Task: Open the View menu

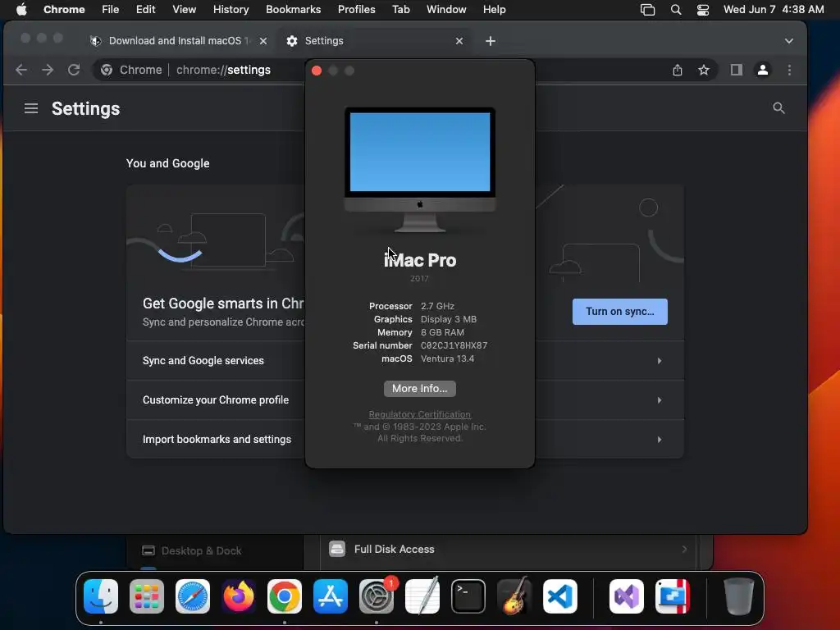Action: point(184,10)
